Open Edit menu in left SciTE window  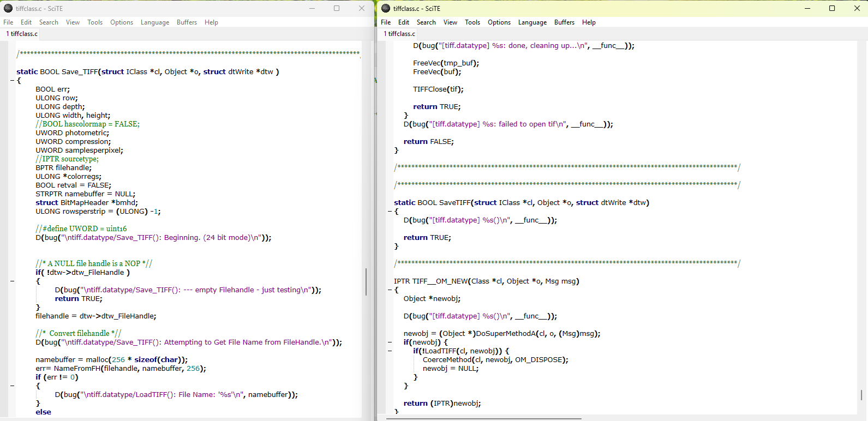(26, 22)
